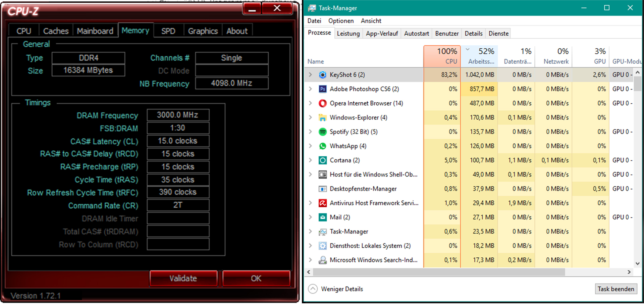Switch to the App-Verlauf tab
The width and height of the screenshot is (644, 305).
382,34
